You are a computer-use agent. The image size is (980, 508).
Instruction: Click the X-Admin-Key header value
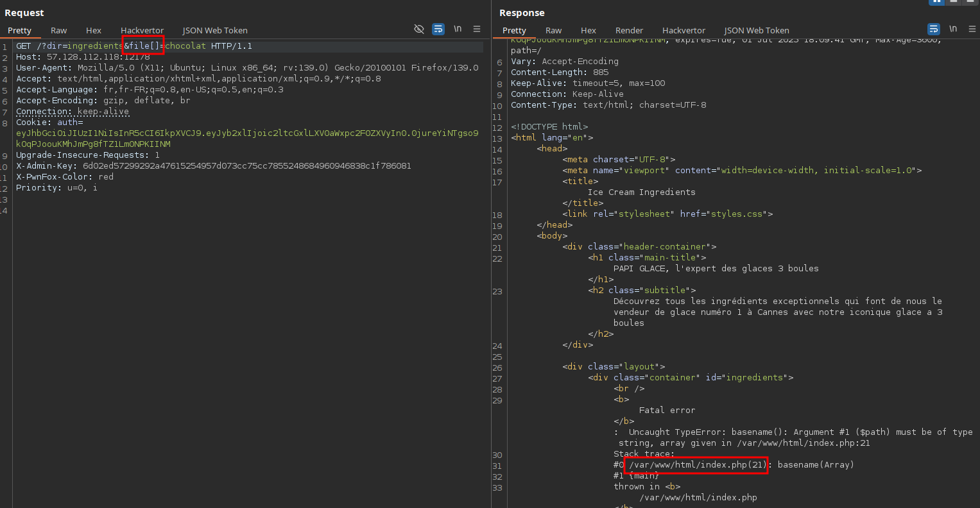pos(247,166)
